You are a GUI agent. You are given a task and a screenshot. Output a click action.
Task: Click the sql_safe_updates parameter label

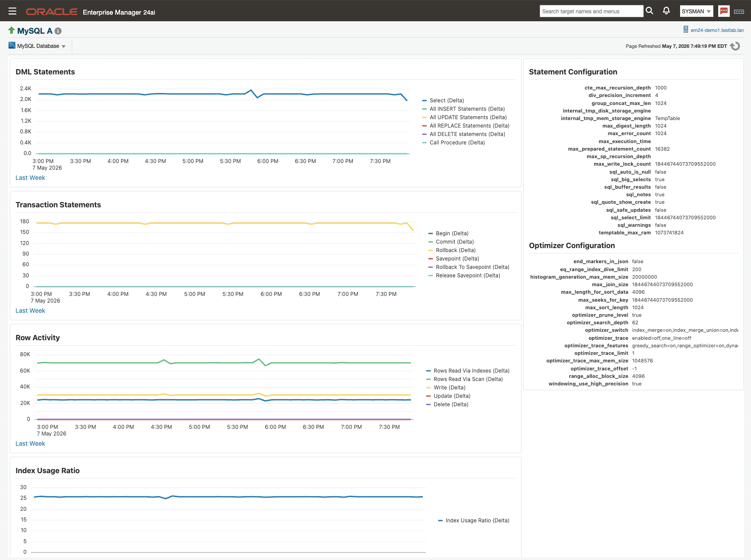coord(628,210)
